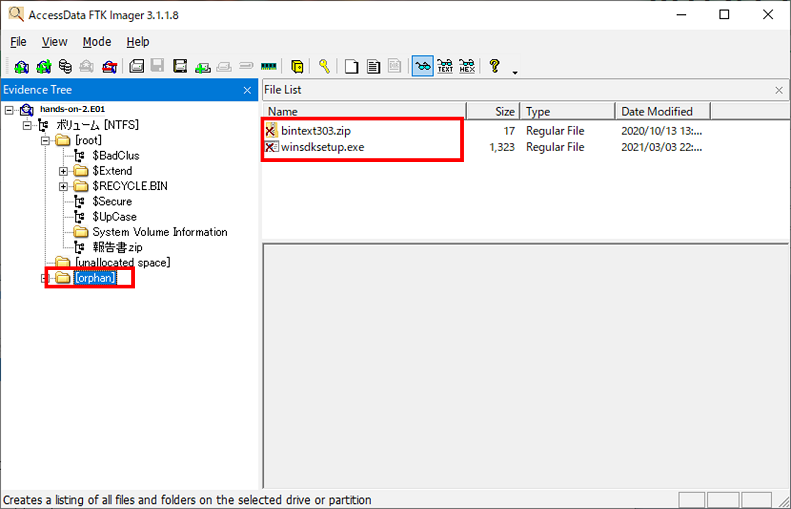This screenshot has height=509, width=791.
Task: Click the greyed floppy Export Disk Image icon
Action: click(157, 66)
